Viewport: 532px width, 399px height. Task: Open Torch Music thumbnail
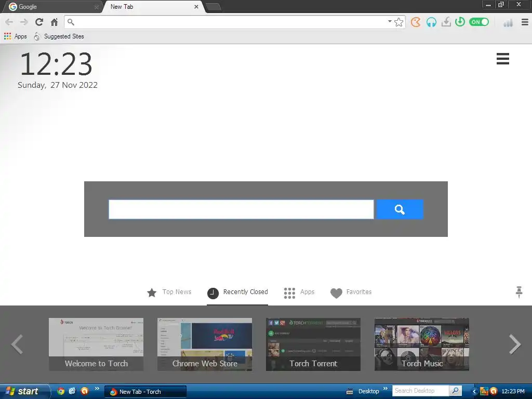[422, 344]
